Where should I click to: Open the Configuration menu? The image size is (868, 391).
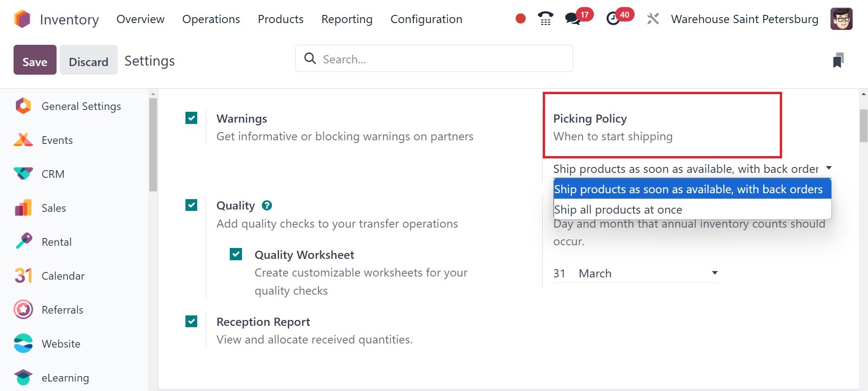tap(426, 19)
